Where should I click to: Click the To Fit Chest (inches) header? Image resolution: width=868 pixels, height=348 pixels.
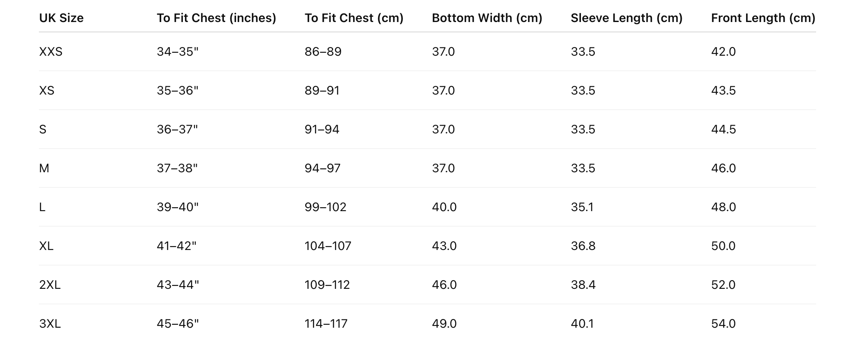coord(216,18)
